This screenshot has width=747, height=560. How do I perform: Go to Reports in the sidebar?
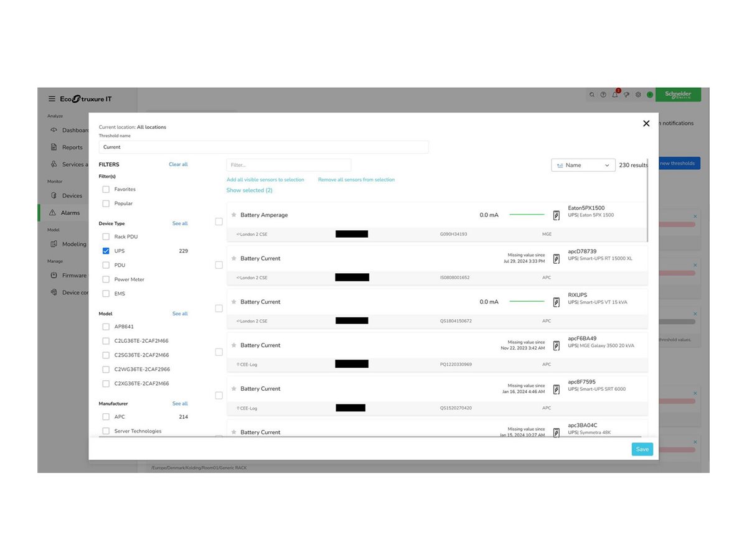tap(72, 147)
